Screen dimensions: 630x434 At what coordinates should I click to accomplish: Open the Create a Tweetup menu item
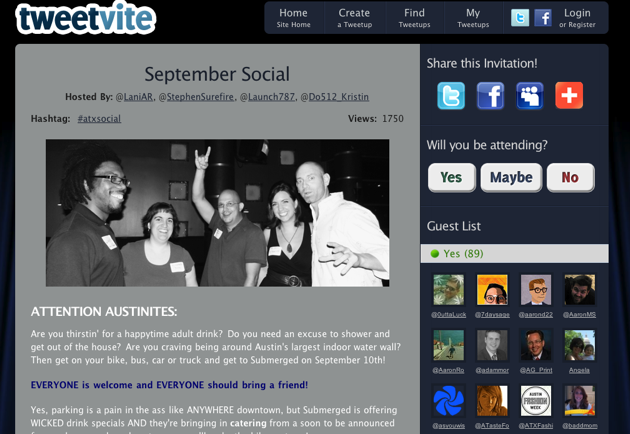coord(354,18)
